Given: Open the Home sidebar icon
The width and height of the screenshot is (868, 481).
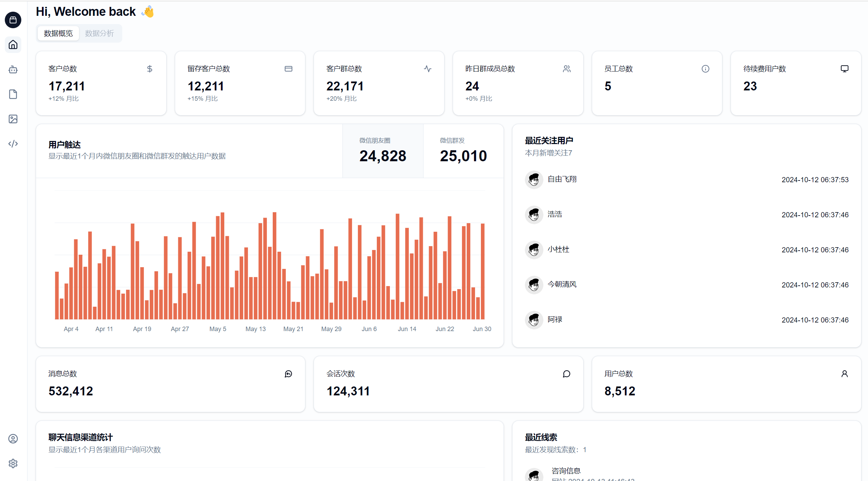Looking at the screenshot, I should pos(13,45).
